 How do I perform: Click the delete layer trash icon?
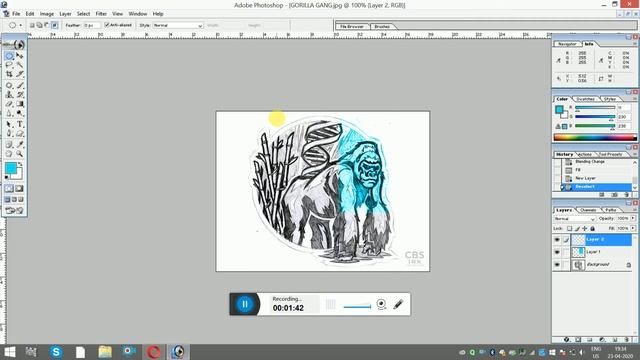(627, 340)
